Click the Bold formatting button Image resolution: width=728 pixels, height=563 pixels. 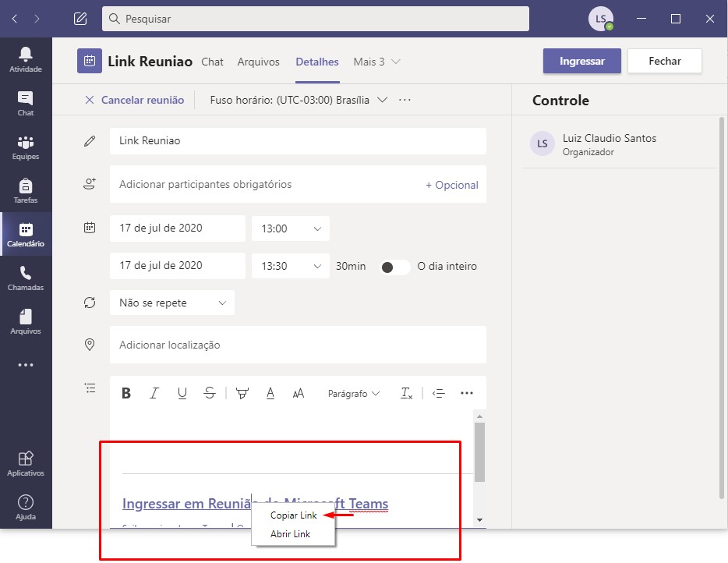(x=125, y=394)
